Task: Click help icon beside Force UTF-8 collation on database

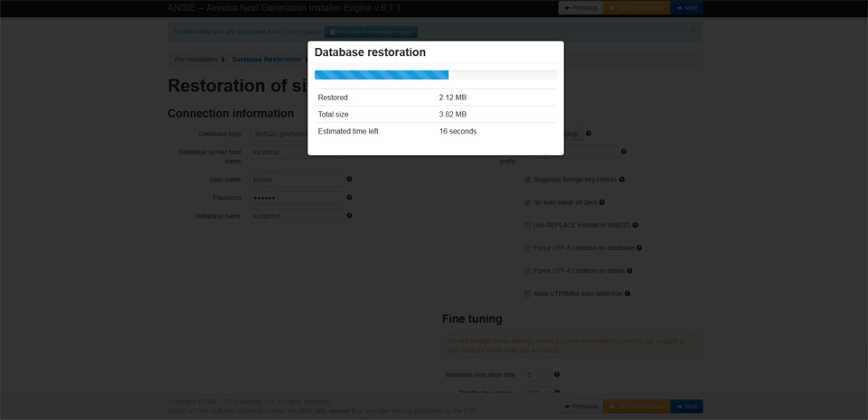Action: point(639,248)
